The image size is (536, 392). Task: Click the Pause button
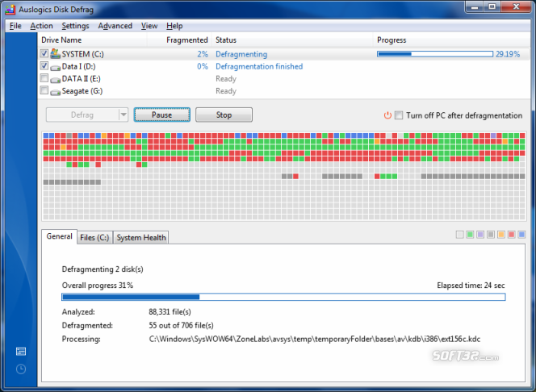pyautogui.click(x=162, y=115)
